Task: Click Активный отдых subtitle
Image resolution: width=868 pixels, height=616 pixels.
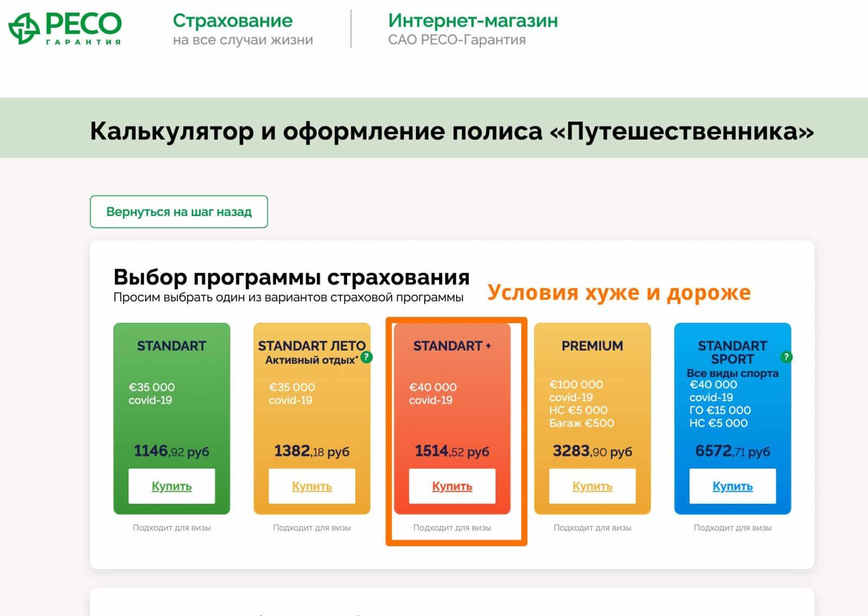Action: [x=311, y=360]
